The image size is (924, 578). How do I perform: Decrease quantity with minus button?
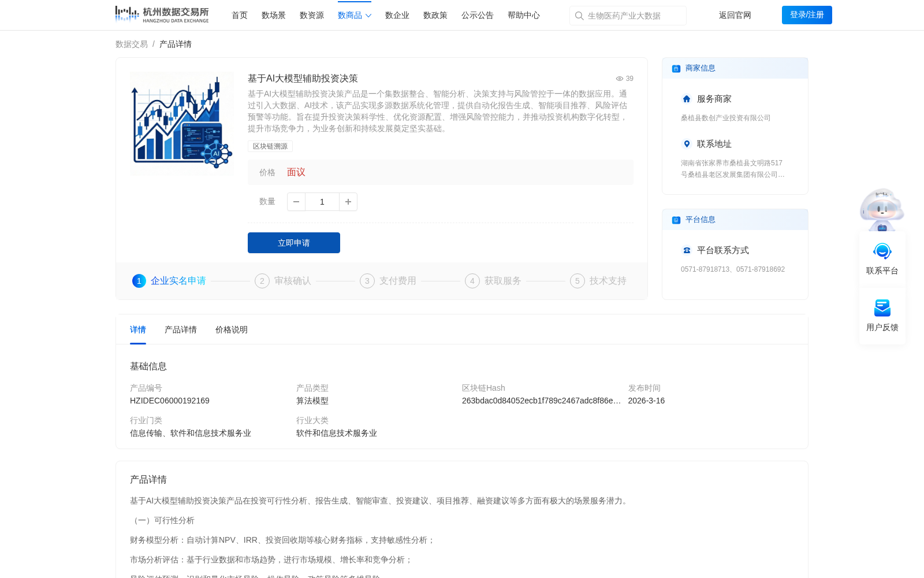[296, 202]
